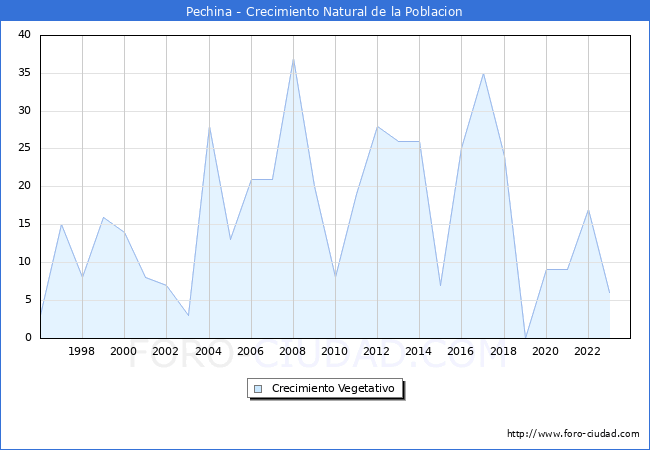Click the 2014 x-axis label

coord(418,351)
